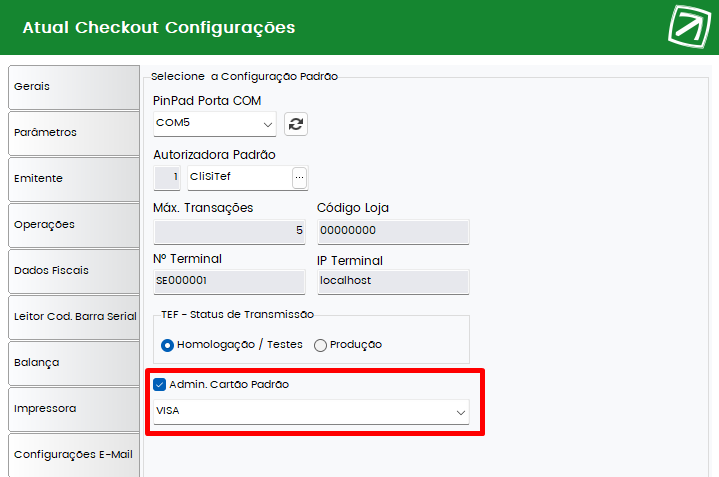Open the Gerais tab
Screen dimensions: 719x477
click(74, 87)
